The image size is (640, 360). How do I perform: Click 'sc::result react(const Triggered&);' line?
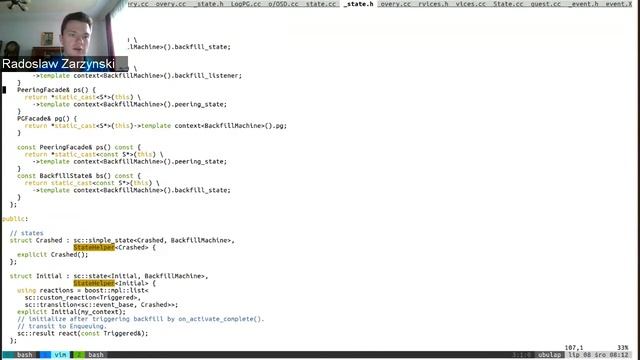click(82, 333)
